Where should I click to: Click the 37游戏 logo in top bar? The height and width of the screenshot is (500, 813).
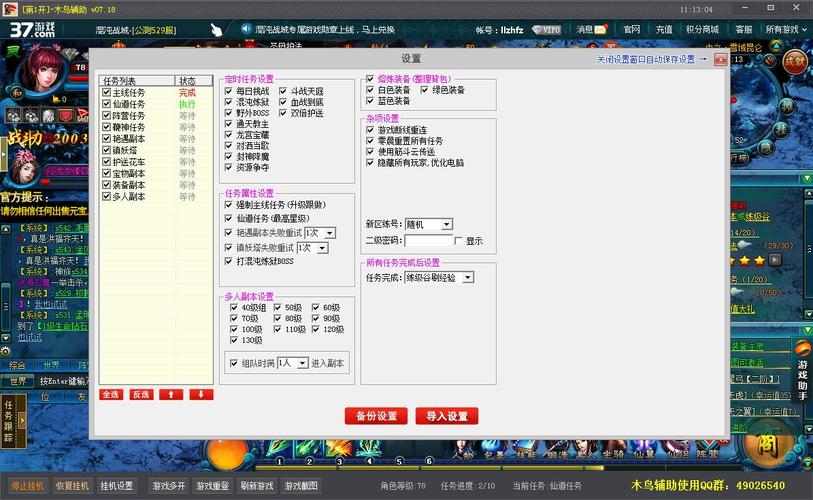tap(32, 30)
